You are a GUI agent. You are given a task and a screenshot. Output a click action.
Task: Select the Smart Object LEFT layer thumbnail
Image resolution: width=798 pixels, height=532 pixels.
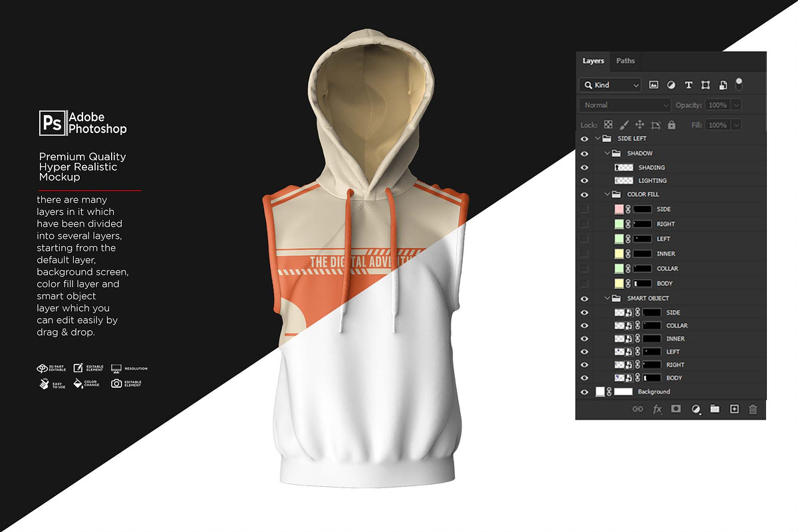[623, 351]
